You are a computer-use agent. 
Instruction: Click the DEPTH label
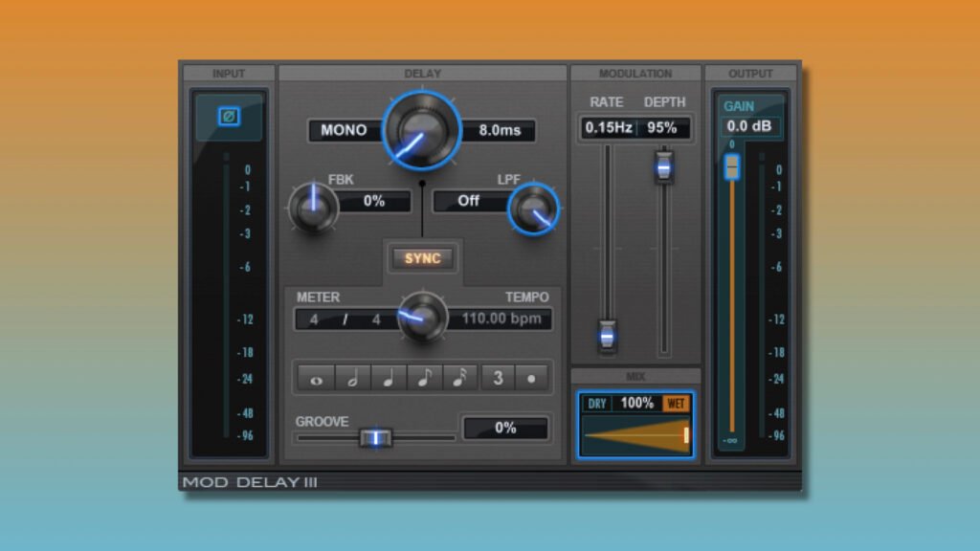[664, 101]
